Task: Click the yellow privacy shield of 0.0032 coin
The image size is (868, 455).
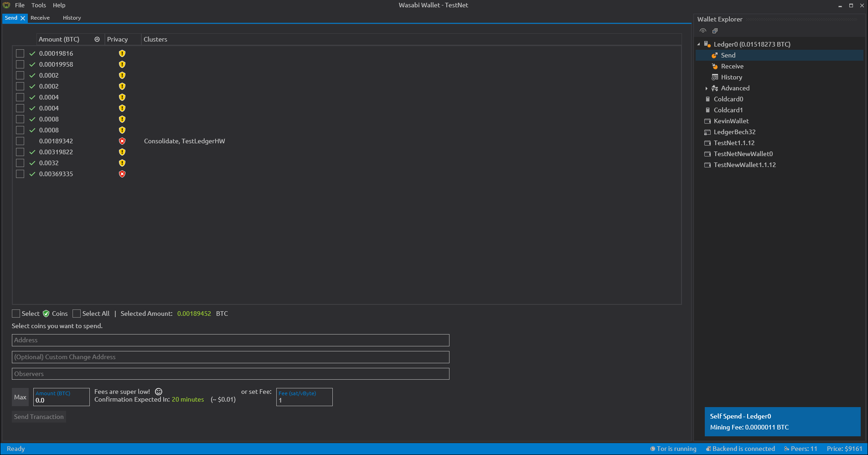Action: [122, 163]
